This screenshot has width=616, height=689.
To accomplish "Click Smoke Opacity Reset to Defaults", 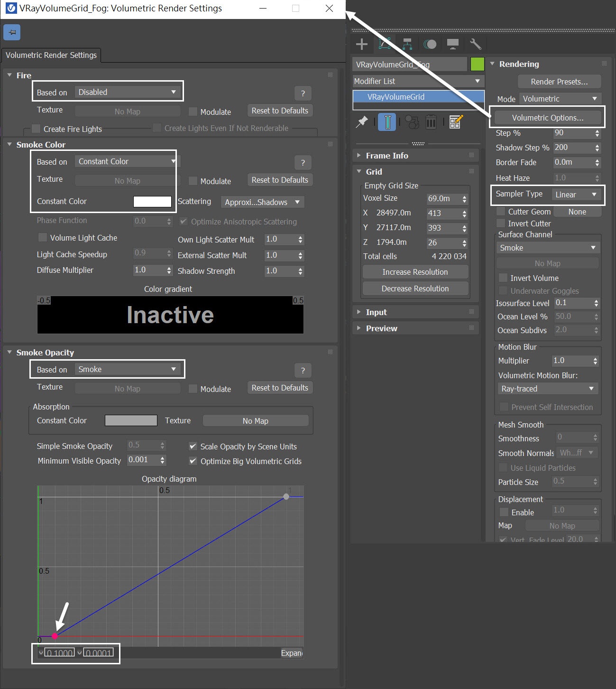I will pyautogui.click(x=280, y=388).
